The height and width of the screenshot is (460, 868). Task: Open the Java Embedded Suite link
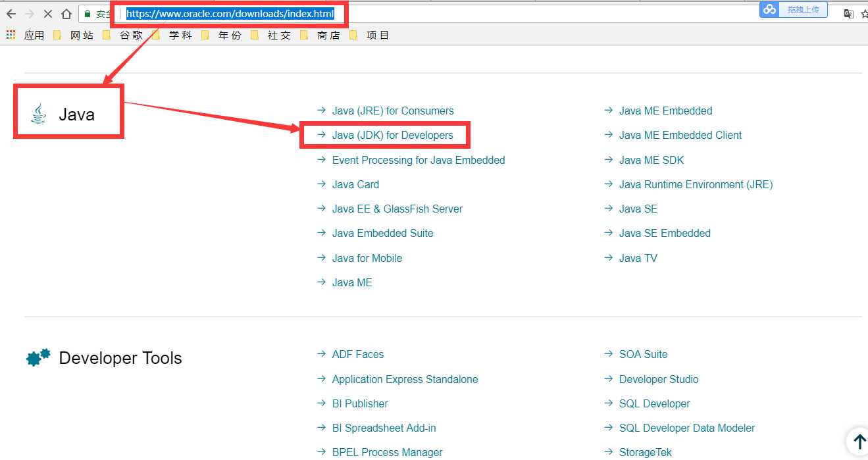pyautogui.click(x=382, y=233)
